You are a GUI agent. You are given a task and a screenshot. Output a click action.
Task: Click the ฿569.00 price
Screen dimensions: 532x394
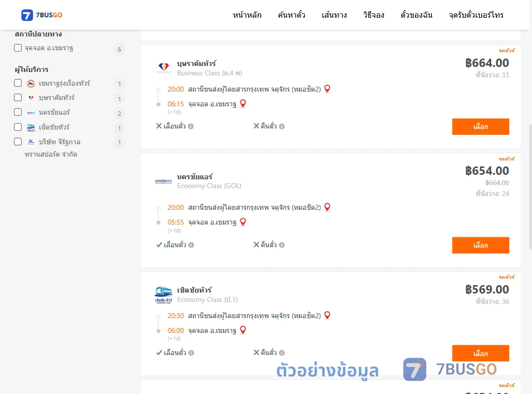coord(487,290)
